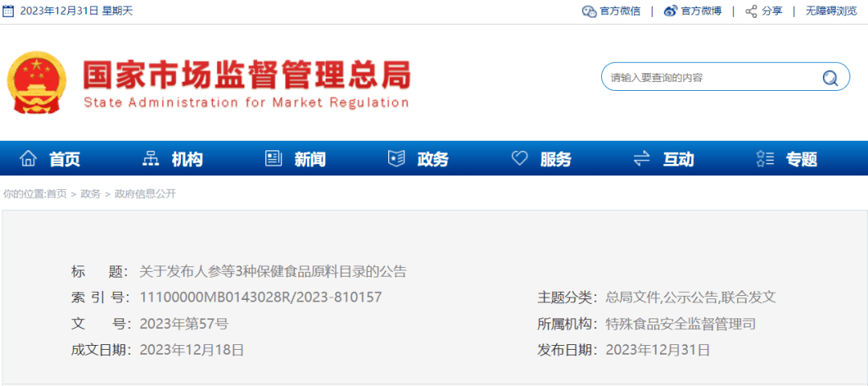Image resolution: width=868 pixels, height=386 pixels.
Task: Go to 首页 in breadcrumb
Action: tap(56, 194)
